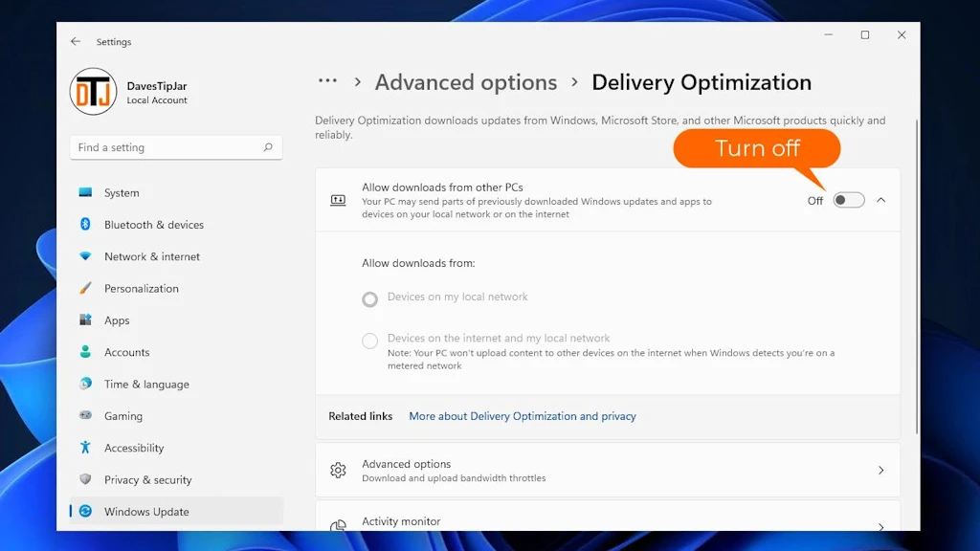
Task: Click the Delivery Optimization download icon
Action: [x=338, y=200]
